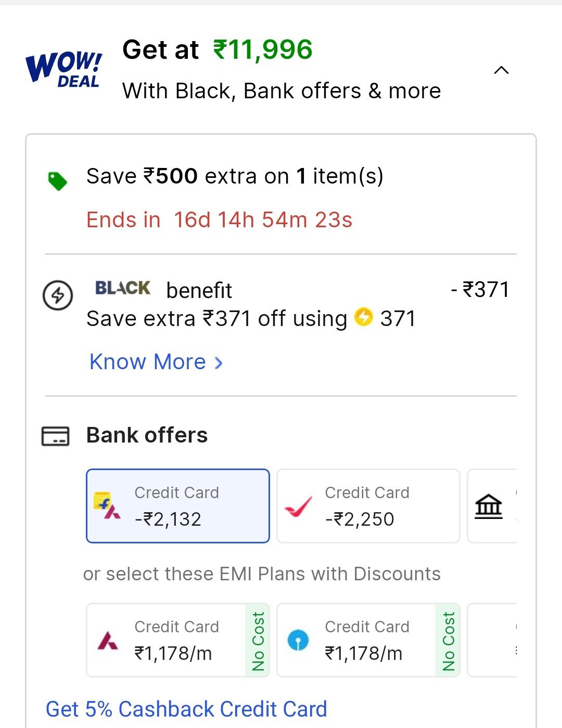This screenshot has height=728, width=562.
Task: Open Get 5% Cashback Credit Card link
Action: tap(186, 709)
